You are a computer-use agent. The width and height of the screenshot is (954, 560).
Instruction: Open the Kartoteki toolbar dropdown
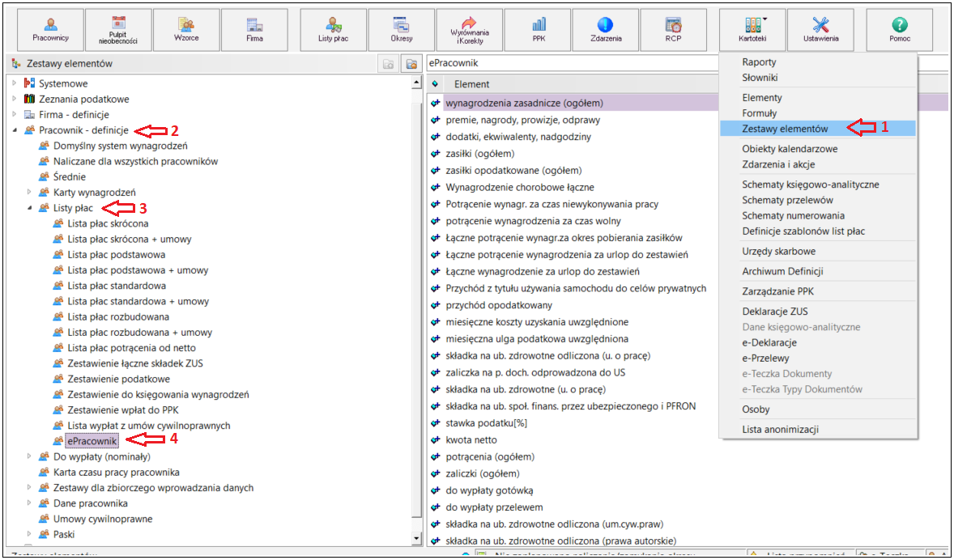pyautogui.click(x=752, y=30)
